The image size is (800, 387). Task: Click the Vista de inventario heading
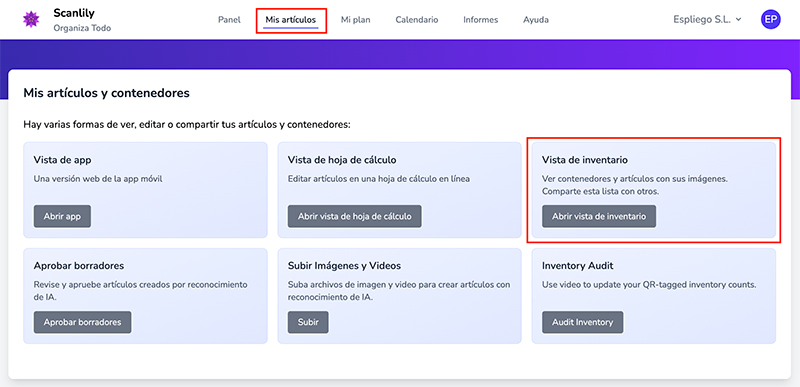(x=585, y=160)
